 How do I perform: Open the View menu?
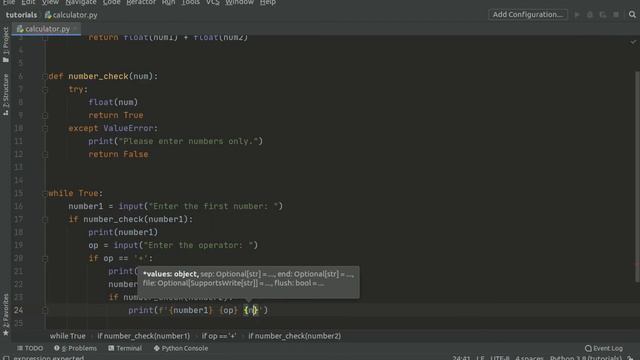pos(50,2)
